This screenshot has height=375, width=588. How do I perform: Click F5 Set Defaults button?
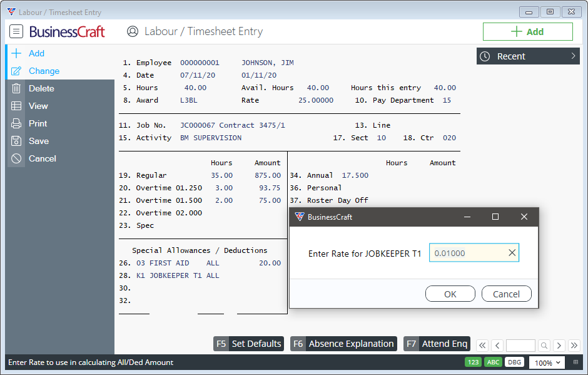[x=248, y=344]
